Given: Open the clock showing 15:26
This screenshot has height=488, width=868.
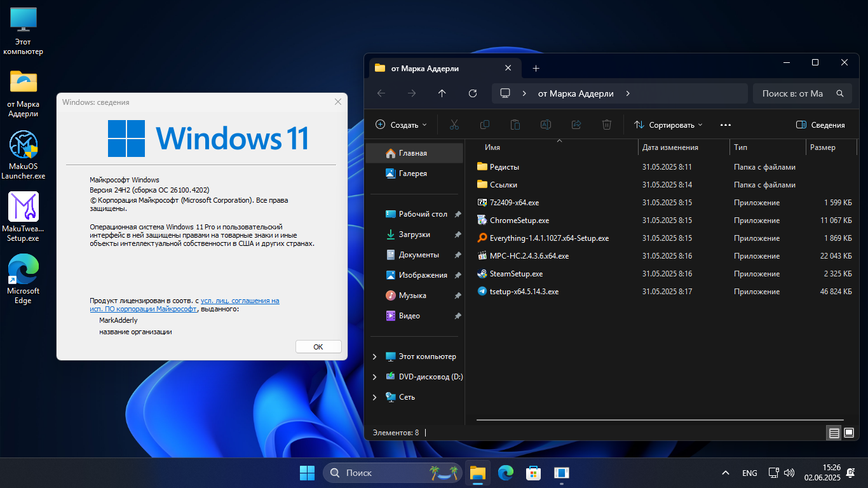Looking at the screenshot, I should (822, 473).
